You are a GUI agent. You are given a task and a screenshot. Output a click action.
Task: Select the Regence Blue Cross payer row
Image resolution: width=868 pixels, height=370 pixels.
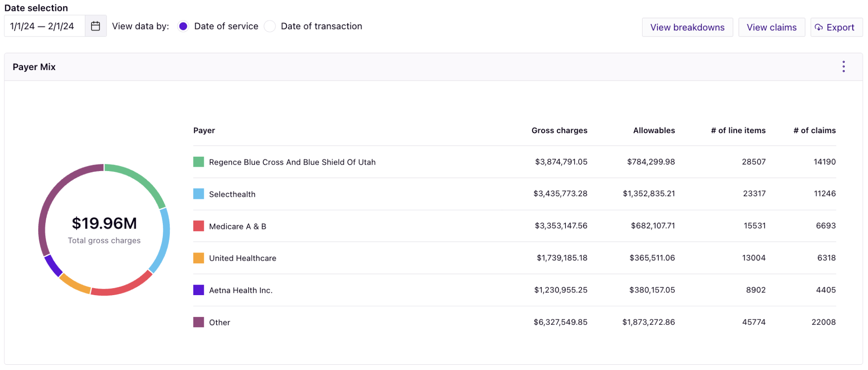[x=515, y=162]
